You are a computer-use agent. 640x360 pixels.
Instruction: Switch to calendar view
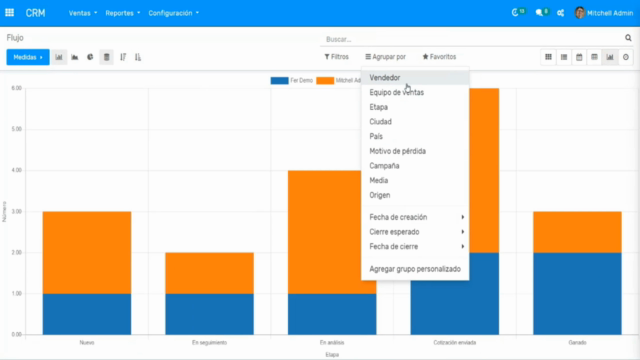[579, 57]
